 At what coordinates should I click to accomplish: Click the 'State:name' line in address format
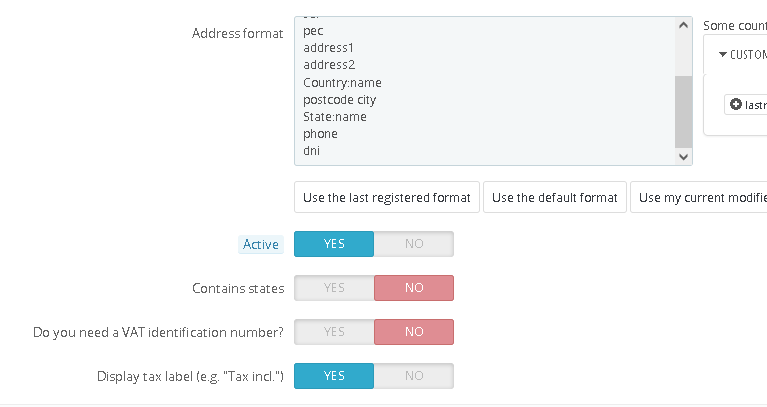[335, 117]
